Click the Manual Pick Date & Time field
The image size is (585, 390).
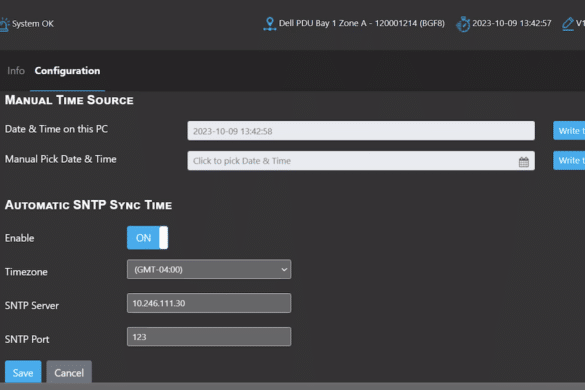click(x=361, y=160)
